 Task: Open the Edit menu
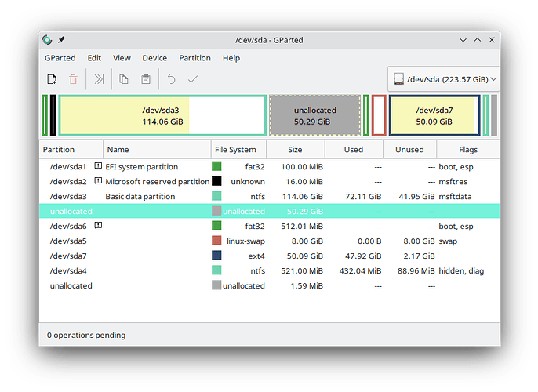(94, 58)
